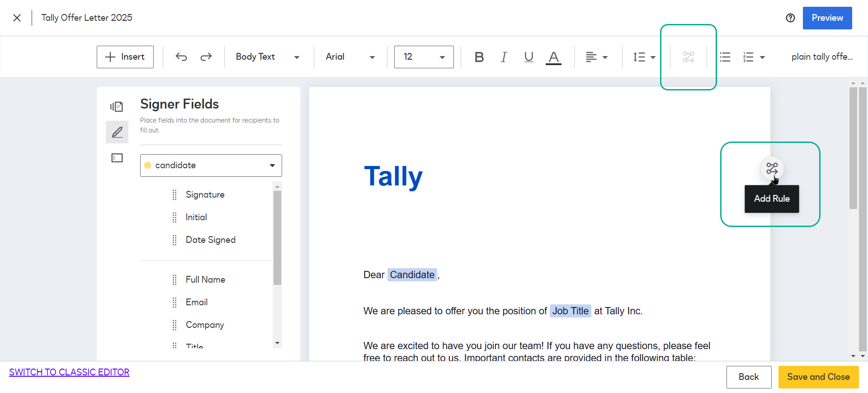The height and width of the screenshot is (393, 868).
Task: Open the text color picker
Action: click(x=553, y=57)
